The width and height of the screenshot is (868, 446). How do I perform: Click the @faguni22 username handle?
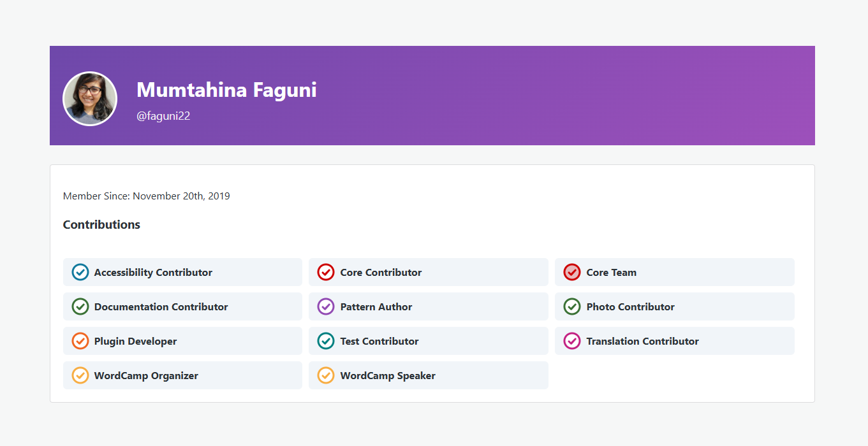163,116
